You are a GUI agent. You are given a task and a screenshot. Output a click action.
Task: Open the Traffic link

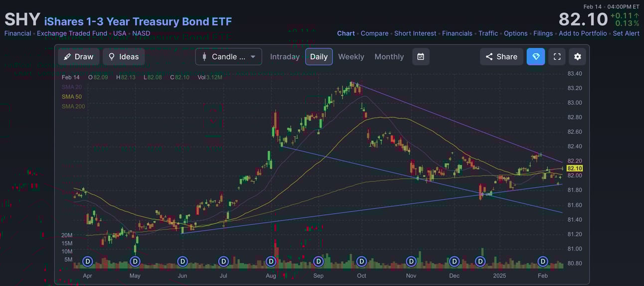[x=488, y=33]
